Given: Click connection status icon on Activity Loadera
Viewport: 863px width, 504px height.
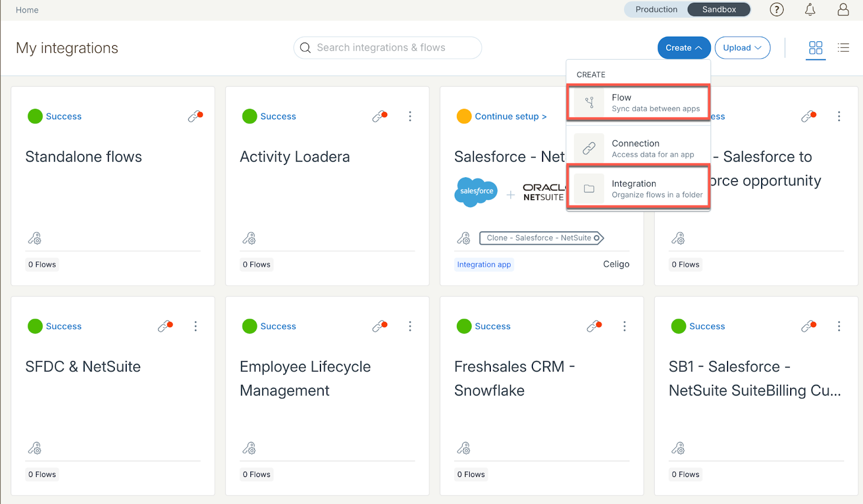Looking at the screenshot, I should pyautogui.click(x=380, y=116).
